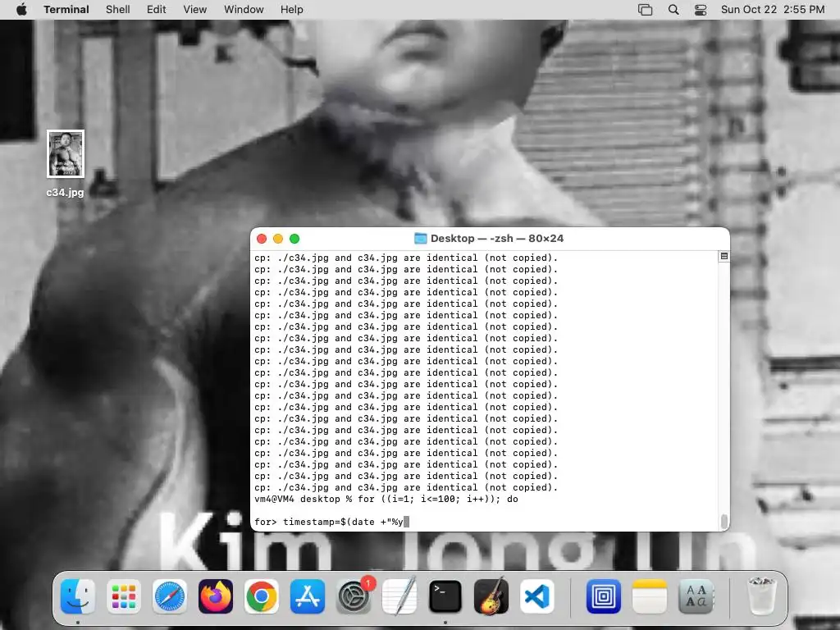
Task: Open the Window menu
Action: click(x=244, y=10)
